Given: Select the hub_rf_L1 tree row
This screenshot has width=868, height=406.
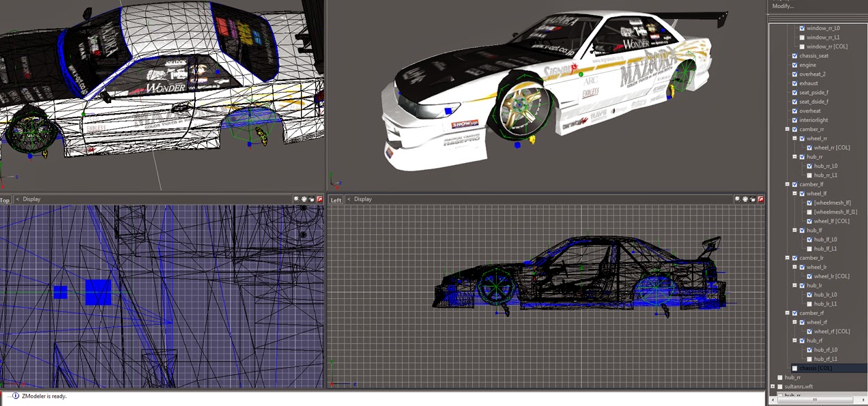Looking at the screenshot, I should pos(826,359).
